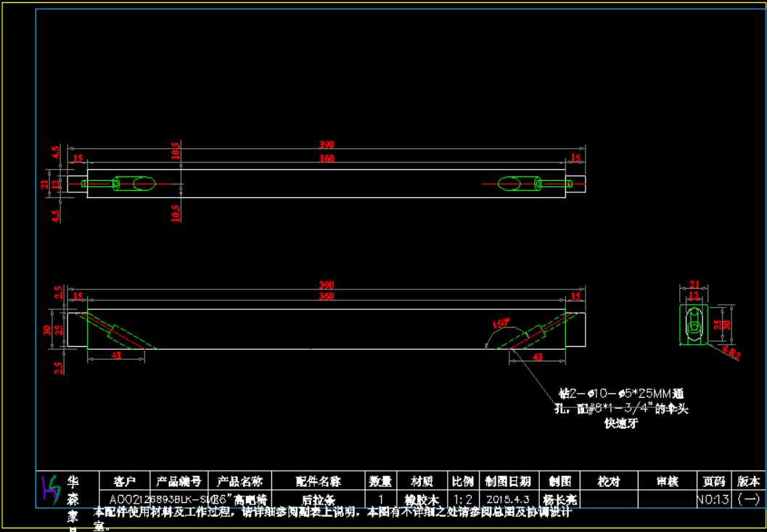Click the 2015.4.3 drawing date cell

pyautogui.click(x=508, y=500)
